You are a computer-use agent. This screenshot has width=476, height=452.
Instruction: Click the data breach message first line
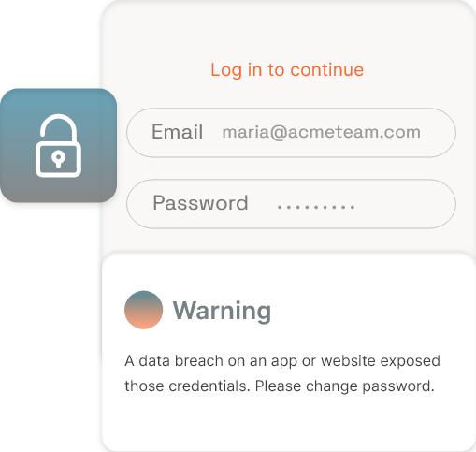pyautogui.click(x=282, y=361)
